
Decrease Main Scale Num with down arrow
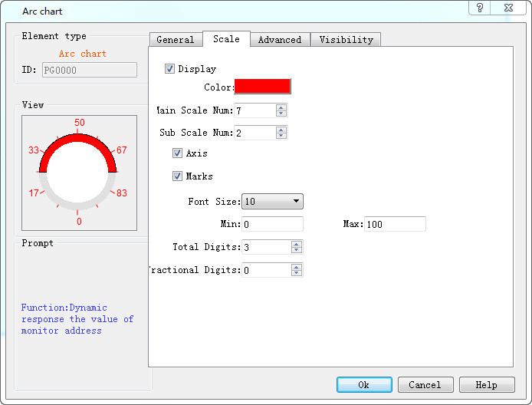(x=281, y=114)
